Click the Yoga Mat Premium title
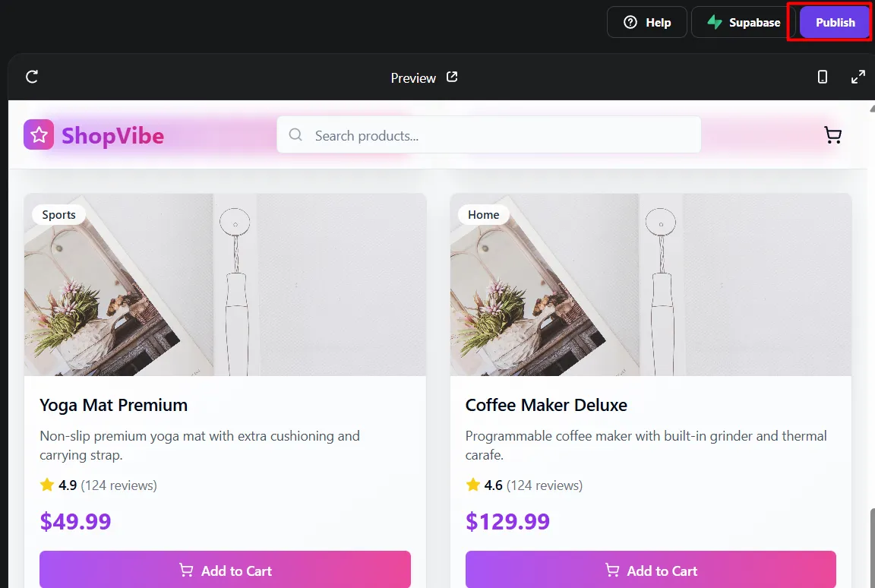The width and height of the screenshot is (875, 588). click(114, 405)
